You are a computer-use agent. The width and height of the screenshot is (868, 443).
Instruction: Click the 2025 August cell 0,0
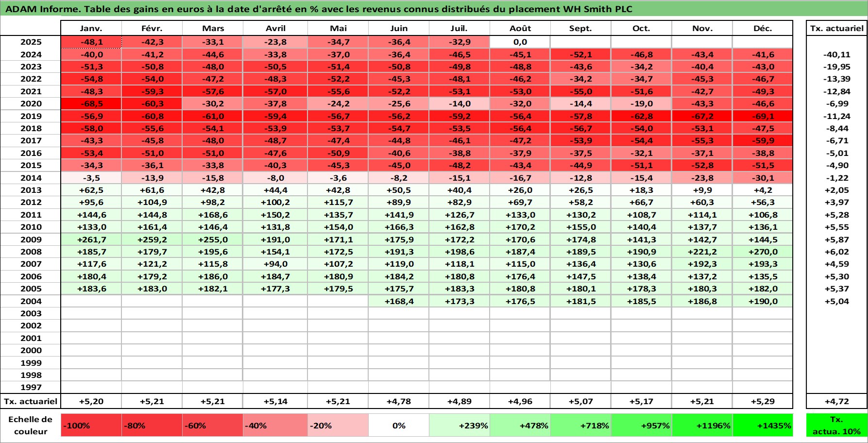click(x=520, y=42)
